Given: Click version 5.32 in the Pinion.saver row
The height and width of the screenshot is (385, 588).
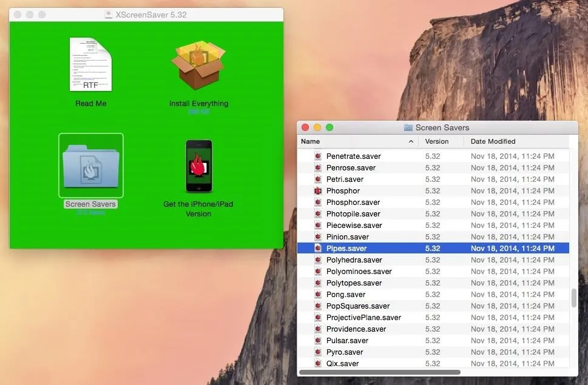Looking at the screenshot, I should click(433, 237).
